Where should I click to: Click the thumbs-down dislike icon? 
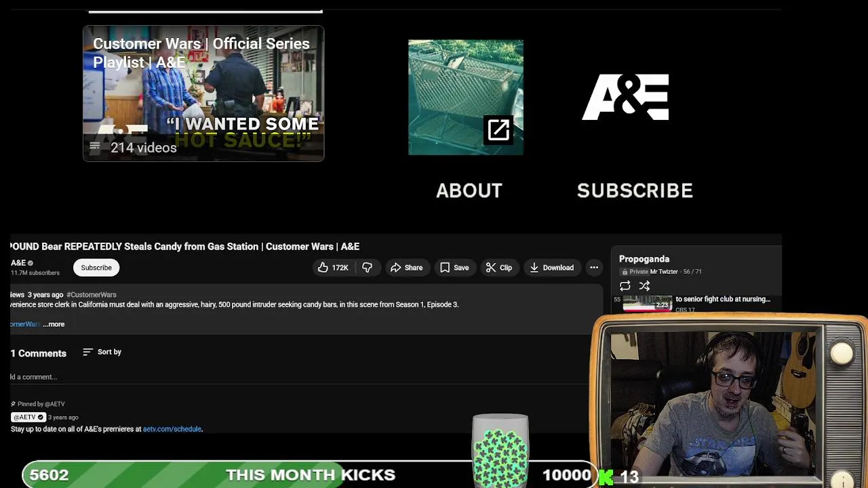point(367,268)
